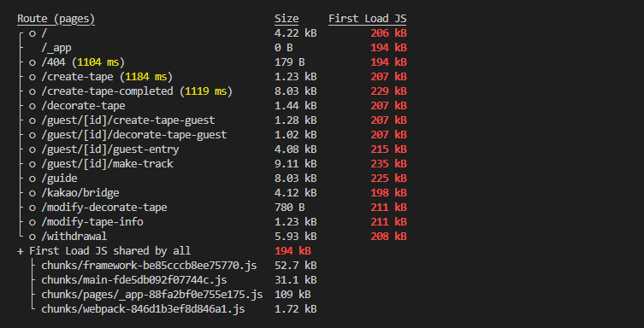
Task: Click the red "208 kB" first load value
Action: (388, 237)
